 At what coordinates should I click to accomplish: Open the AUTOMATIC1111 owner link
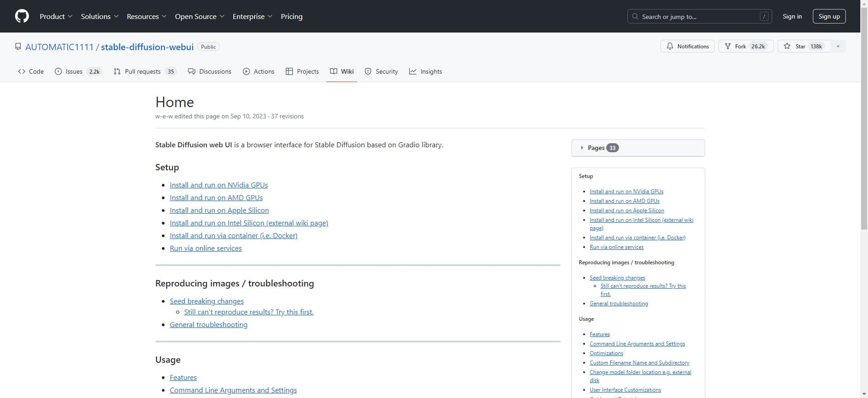click(x=59, y=47)
